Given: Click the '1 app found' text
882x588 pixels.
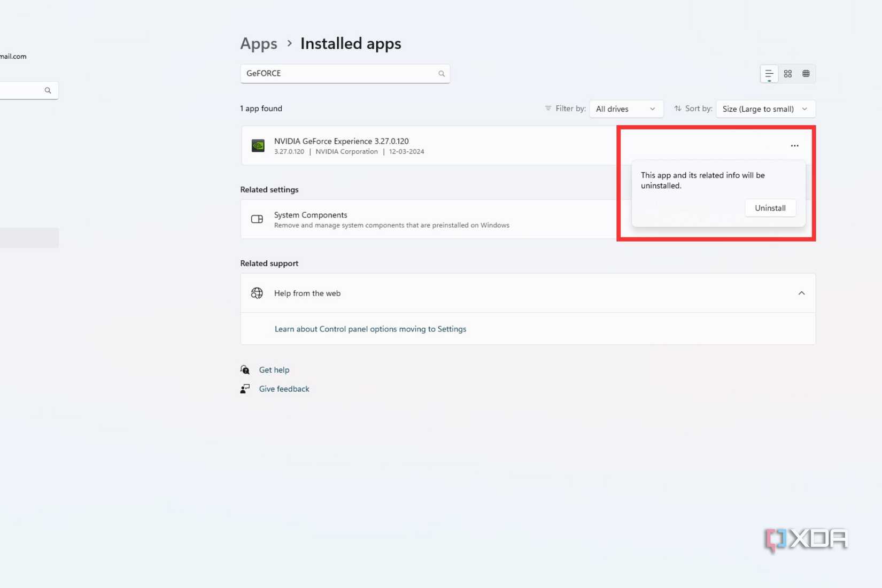Looking at the screenshot, I should tap(261, 109).
